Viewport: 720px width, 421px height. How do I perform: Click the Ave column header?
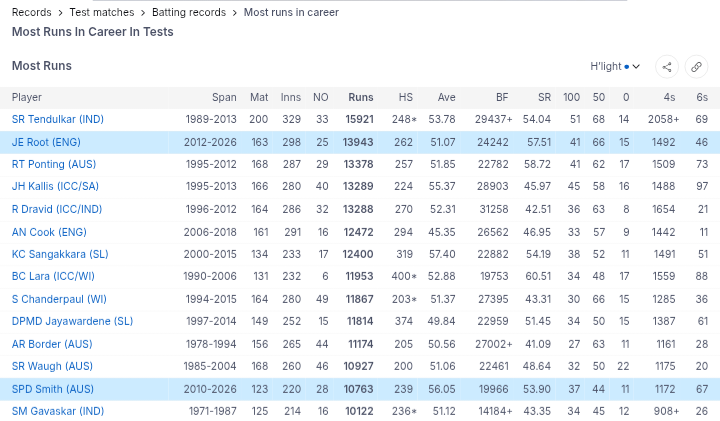click(446, 97)
